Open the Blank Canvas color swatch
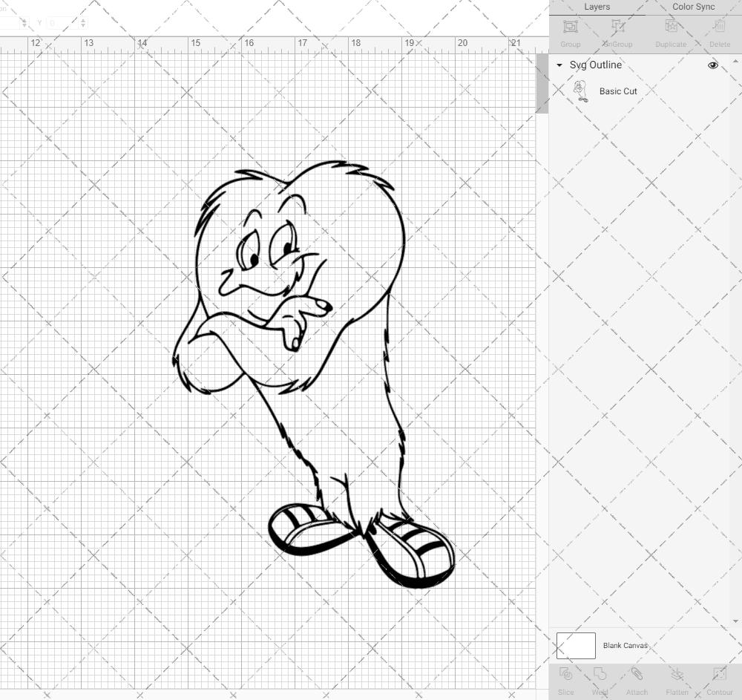 coord(575,645)
